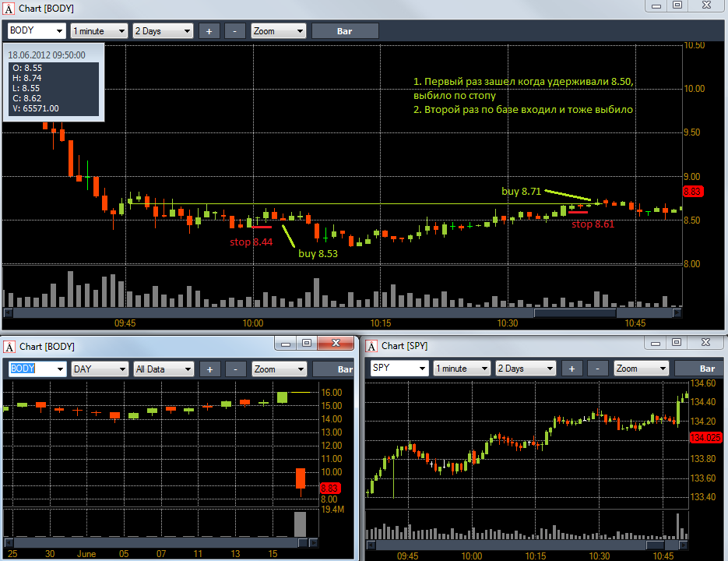Click the 'buy 8.53' annotation label
This screenshot has height=561, width=728.
pos(318,253)
